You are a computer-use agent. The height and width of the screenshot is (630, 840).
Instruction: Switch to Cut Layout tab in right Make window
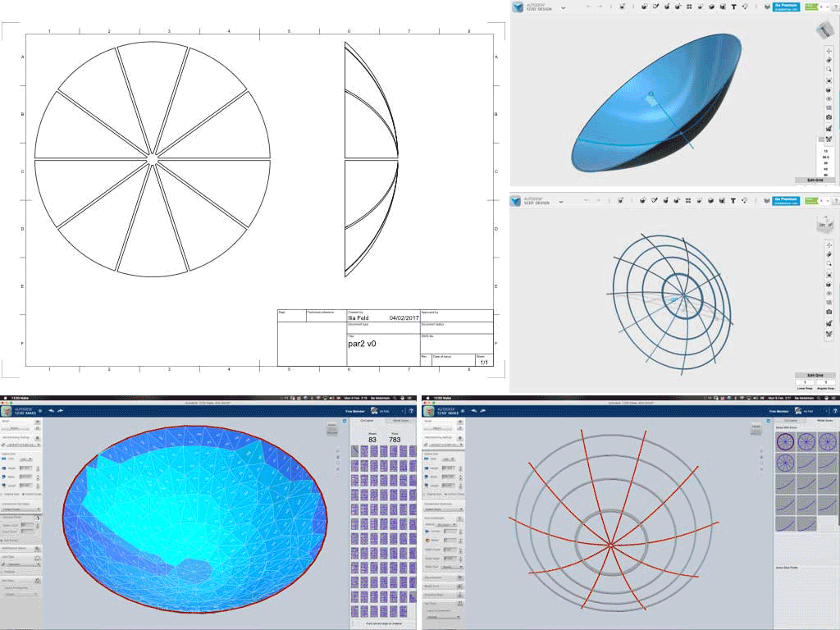pyautogui.click(x=790, y=421)
